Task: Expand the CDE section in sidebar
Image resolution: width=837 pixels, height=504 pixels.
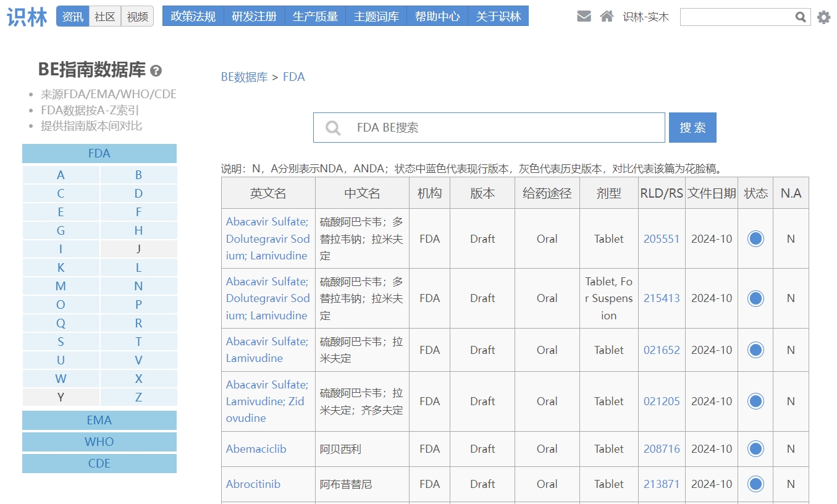Action: 99,464
